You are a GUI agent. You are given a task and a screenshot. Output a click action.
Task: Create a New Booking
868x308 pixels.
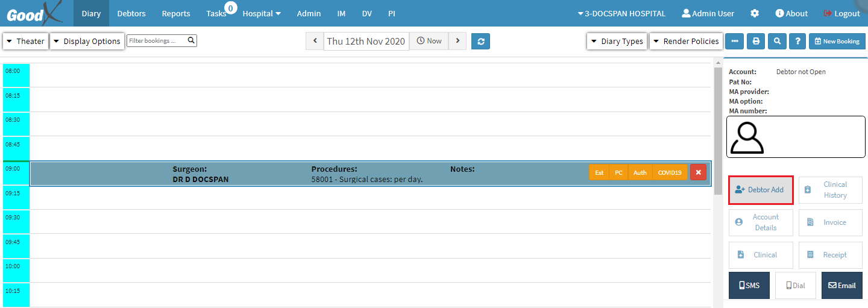pyautogui.click(x=837, y=41)
